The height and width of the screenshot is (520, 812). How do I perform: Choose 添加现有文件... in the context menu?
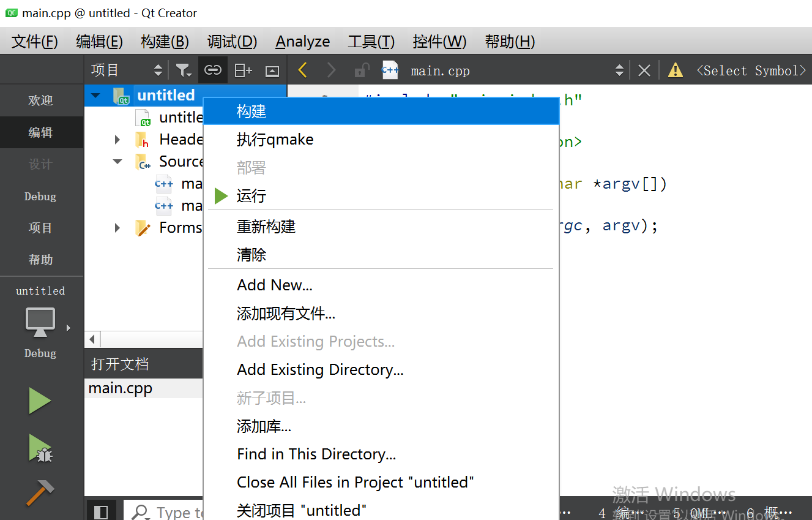pos(381,314)
